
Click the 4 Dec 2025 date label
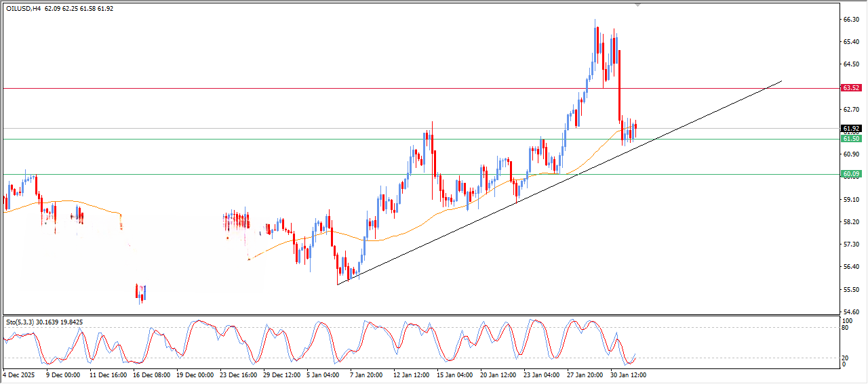[x=20, y=374]
